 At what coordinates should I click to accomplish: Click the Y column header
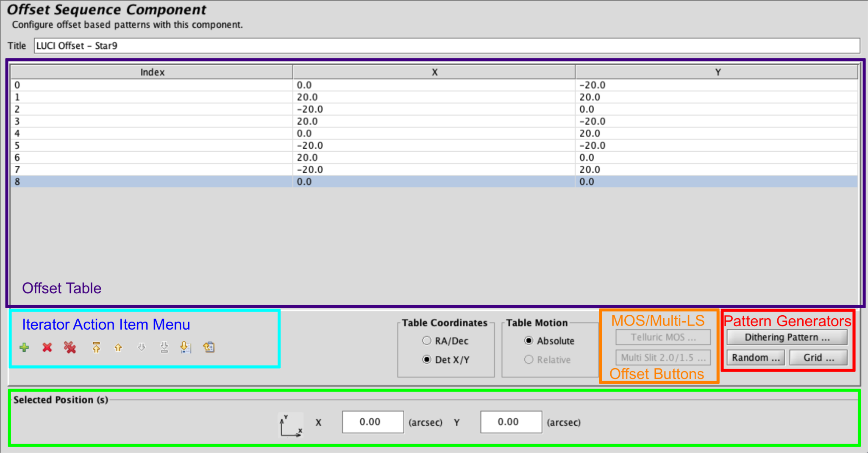coord(717,72)
